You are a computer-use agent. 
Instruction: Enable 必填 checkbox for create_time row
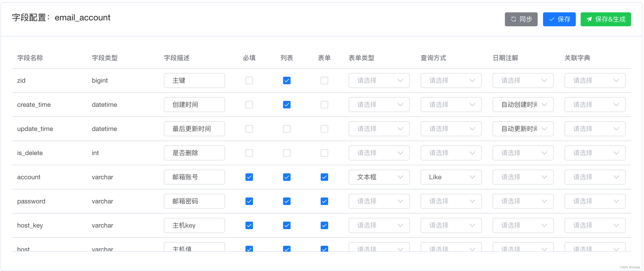pos(249,105)
